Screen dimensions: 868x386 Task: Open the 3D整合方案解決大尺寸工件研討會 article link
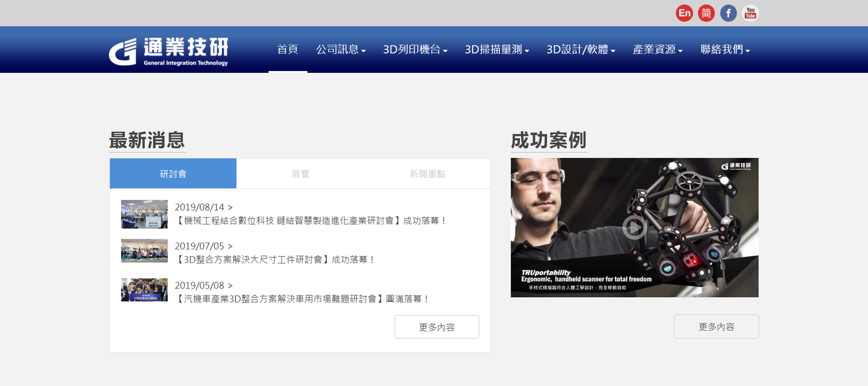coord(275,260)
